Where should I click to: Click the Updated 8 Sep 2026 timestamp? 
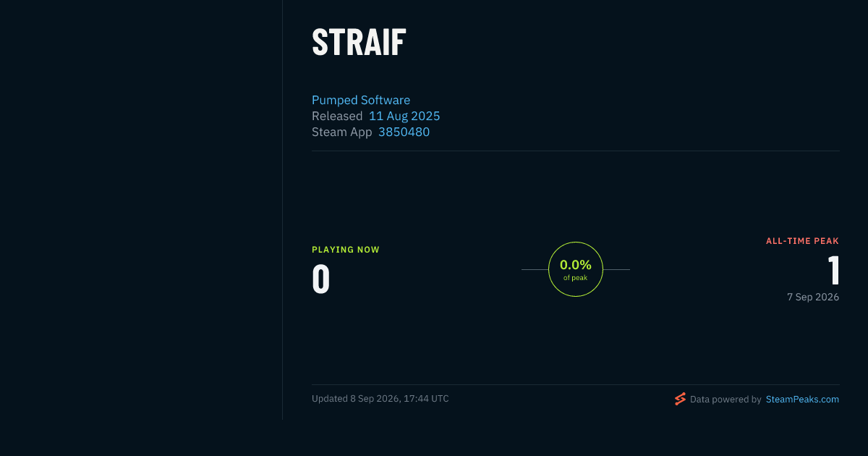coord(380,399)
